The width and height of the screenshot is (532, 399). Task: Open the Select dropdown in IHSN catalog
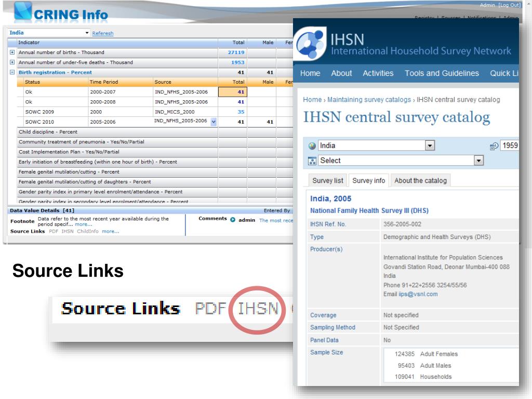tap(478, 161)
